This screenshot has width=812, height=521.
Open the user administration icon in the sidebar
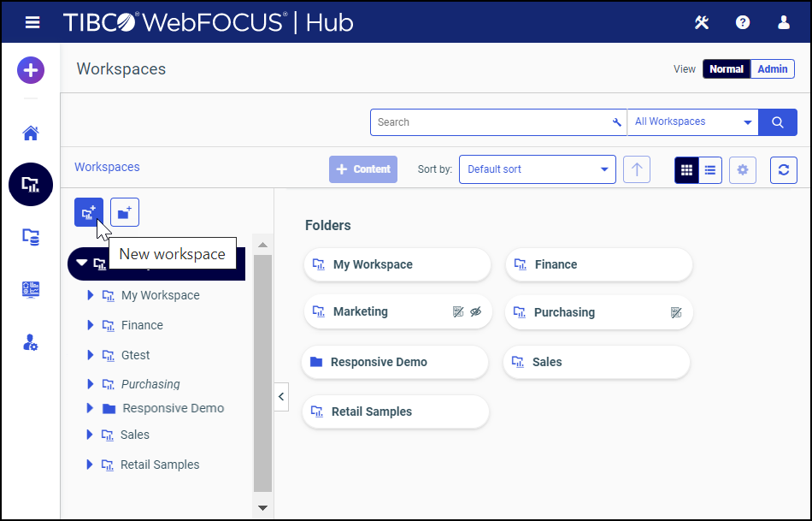pyautogui.click(x=31, y=342)
